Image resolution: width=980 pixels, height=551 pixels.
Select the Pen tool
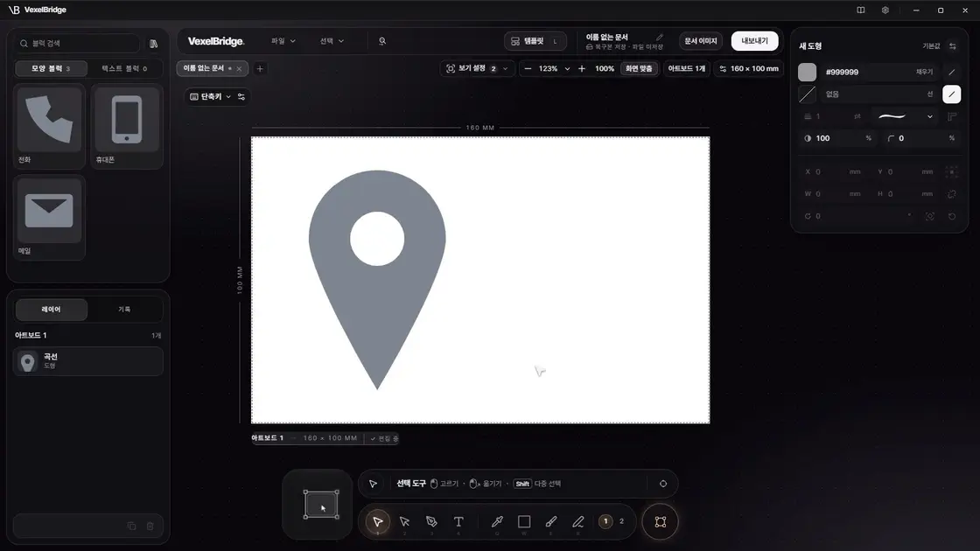tap(431, 521)
